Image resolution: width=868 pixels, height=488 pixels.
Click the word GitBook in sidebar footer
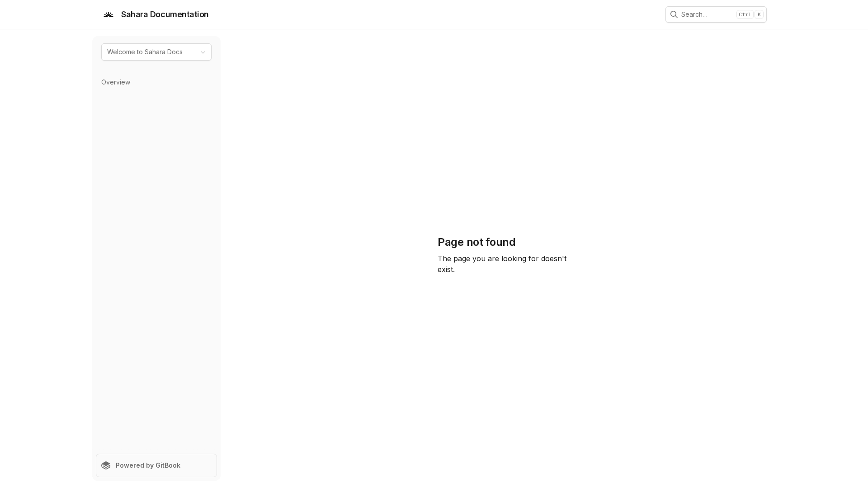point(168,465)
